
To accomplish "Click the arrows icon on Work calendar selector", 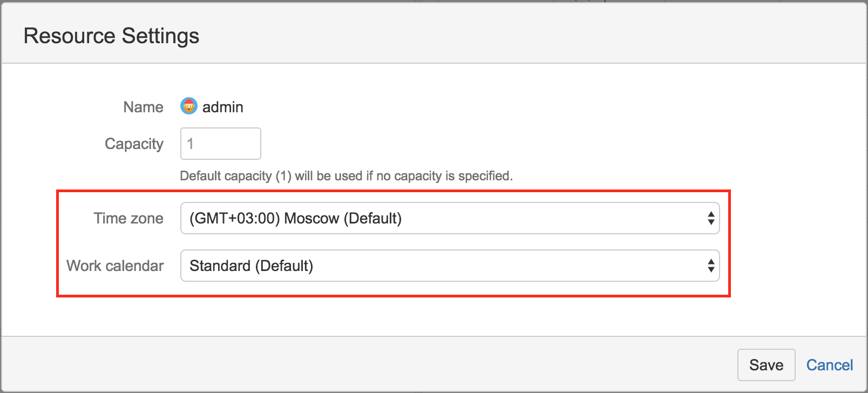I will [711, 266].
